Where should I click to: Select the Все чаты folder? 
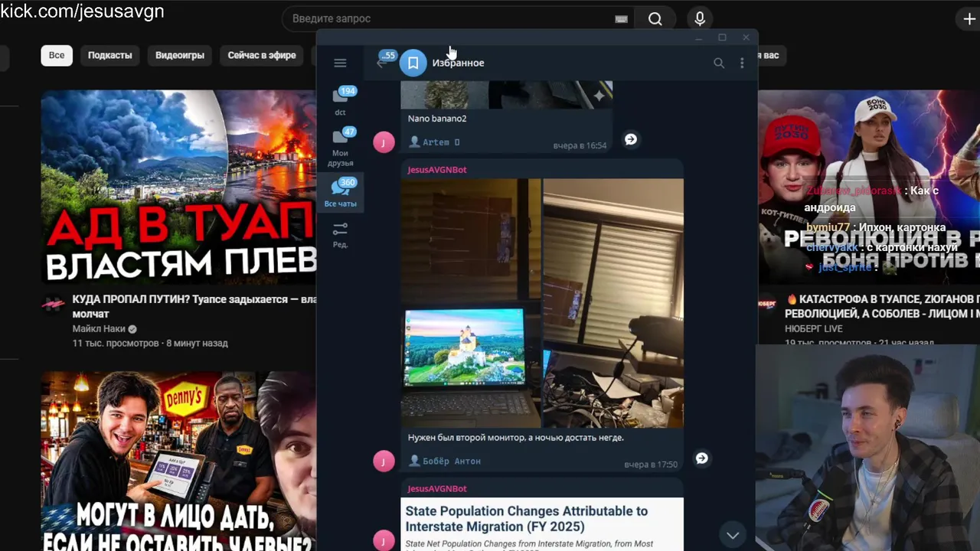point(340,193)
